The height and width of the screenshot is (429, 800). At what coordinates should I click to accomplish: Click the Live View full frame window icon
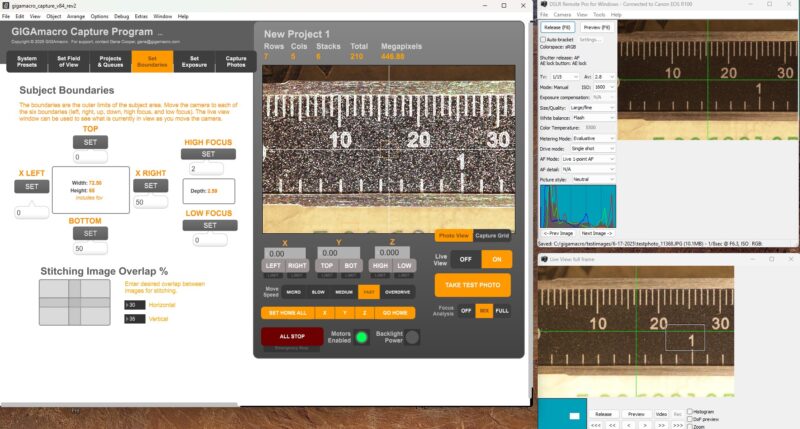point(544,259)
